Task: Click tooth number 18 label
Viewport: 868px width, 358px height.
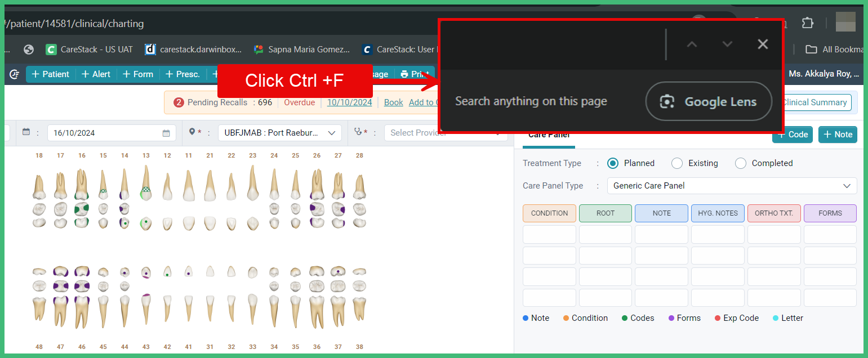Action: 39,155
